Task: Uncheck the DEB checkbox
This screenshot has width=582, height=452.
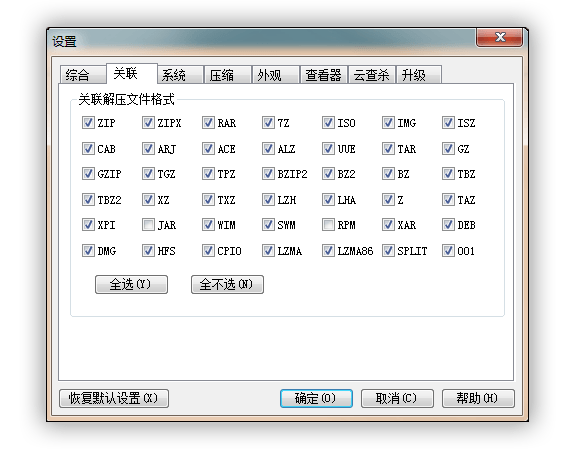Action: [x=448, y=225]
